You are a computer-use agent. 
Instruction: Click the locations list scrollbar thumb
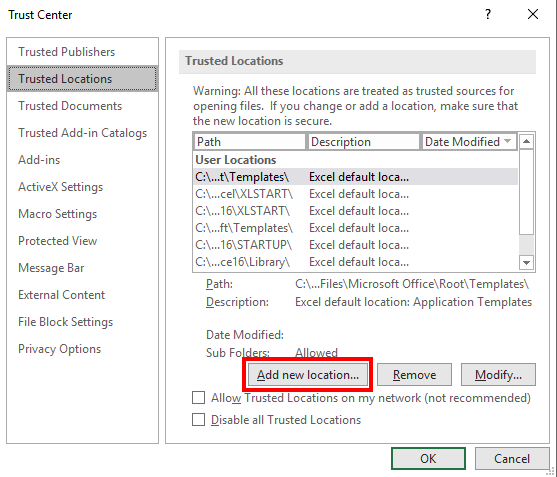[526, 192]
